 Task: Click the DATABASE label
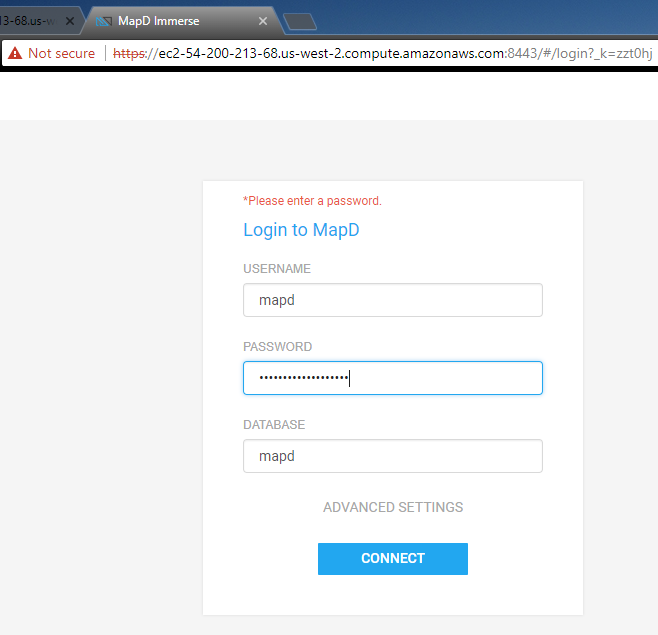274,425
